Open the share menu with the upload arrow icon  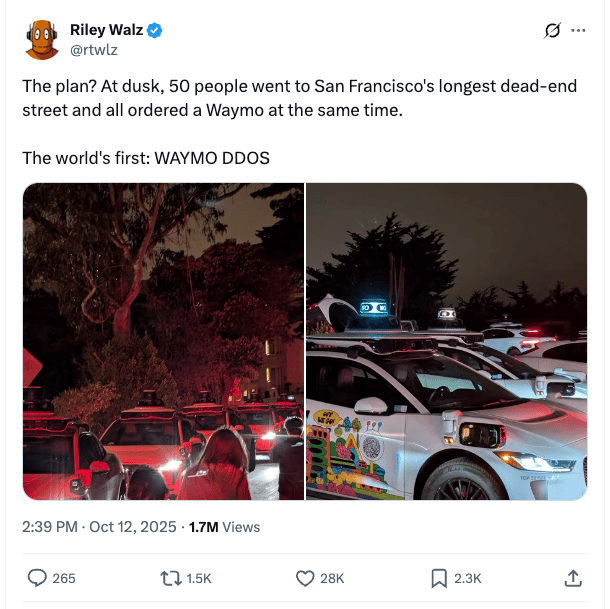click(573, 578)
